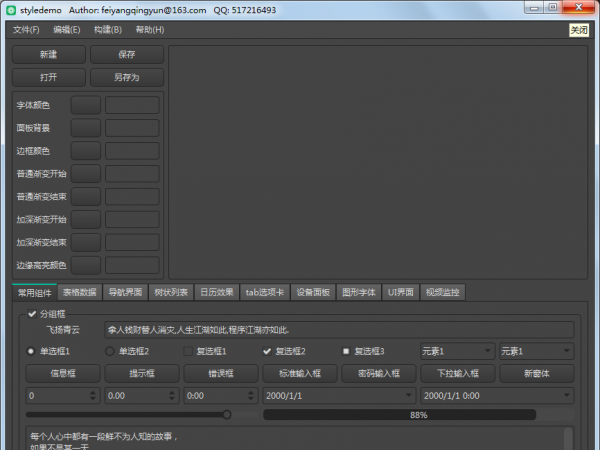Expand the 2000/1/1 0:00 datetime dropdown
The width and height of the screenshot is (600, 450).
pos(567,395)
